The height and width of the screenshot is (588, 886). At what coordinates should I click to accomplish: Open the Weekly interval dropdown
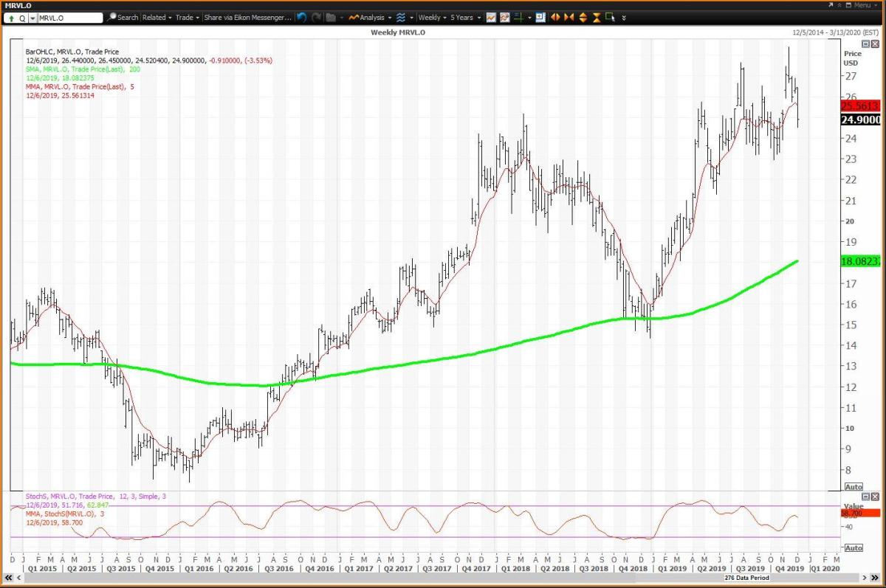point(433,17)
